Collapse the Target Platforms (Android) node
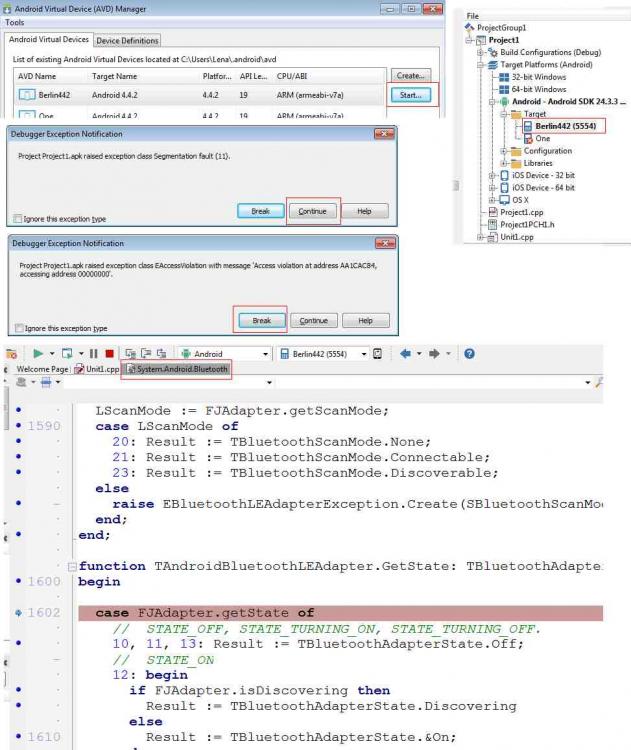Image resolution: width=631 pixels, height=750 pixels. [480, 65]
